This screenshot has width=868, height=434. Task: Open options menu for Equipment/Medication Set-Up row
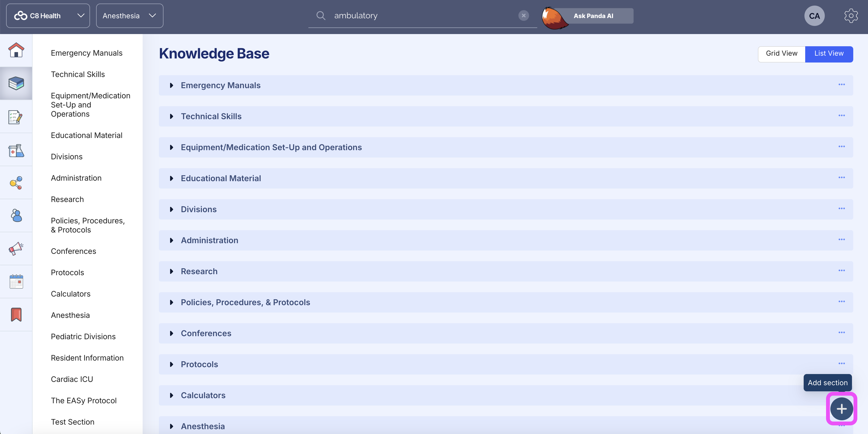pyautogui.click(x=842, y=146)
